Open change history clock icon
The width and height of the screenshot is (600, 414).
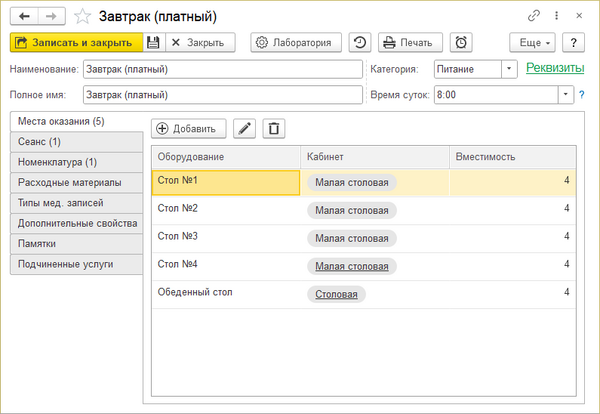(x=360, y=42)
